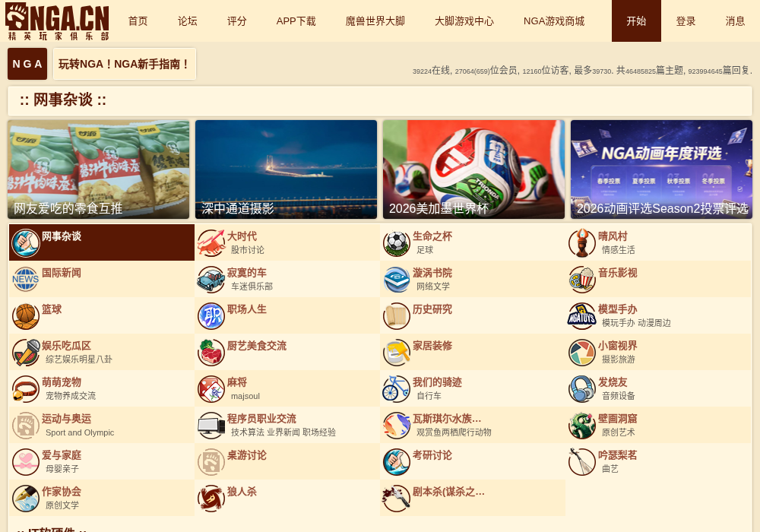Click the NGA.CN logo
Image resolution: width=760 pixels, height=532 pixels.
click(x=57, y=22)
